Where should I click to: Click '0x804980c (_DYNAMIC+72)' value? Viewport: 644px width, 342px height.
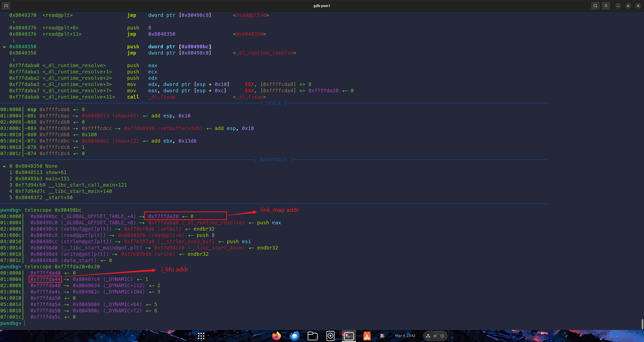107,311
